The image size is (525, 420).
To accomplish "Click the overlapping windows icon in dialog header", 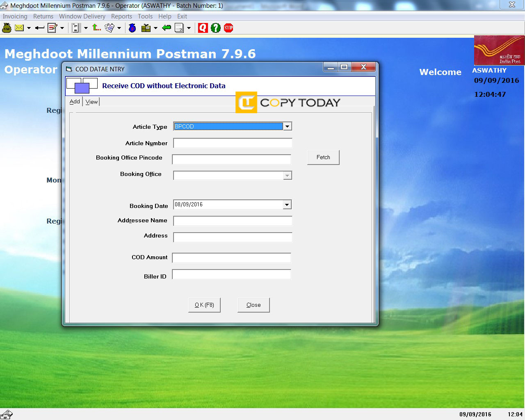I will click(82, 85).
